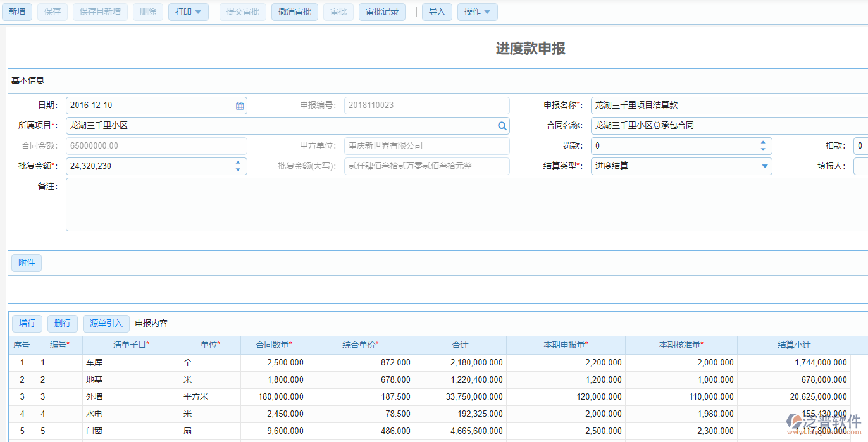This screenshot has height=442, width=868.
Task: Open the date picker calendar icon
Action: point(239,105)
